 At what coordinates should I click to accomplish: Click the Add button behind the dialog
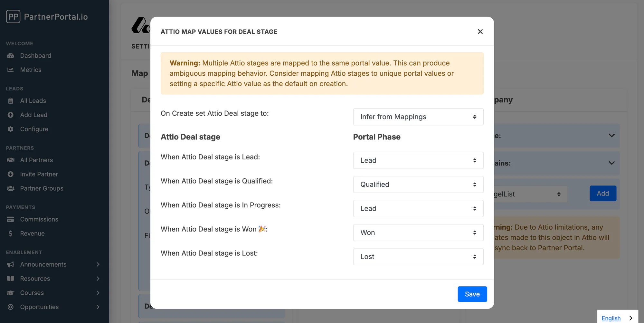point(603,193)
